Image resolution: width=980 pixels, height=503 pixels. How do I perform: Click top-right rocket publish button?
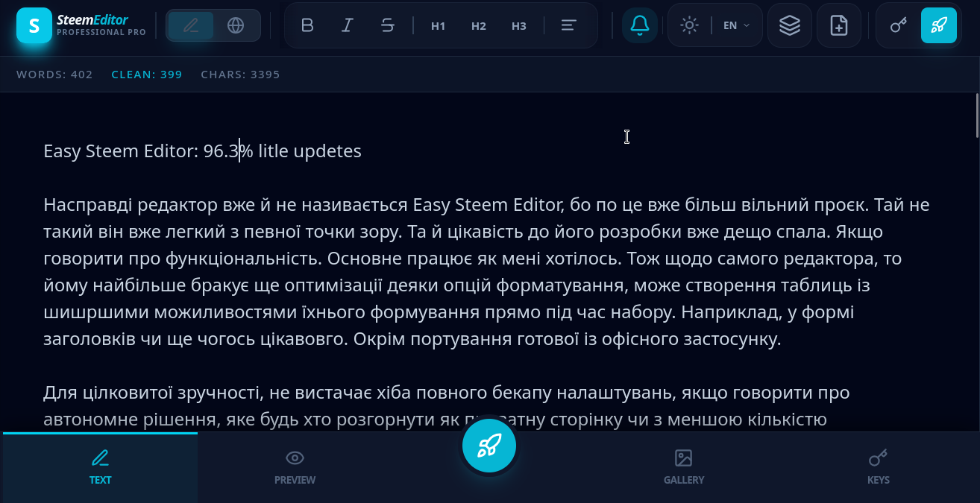(939, 25)
